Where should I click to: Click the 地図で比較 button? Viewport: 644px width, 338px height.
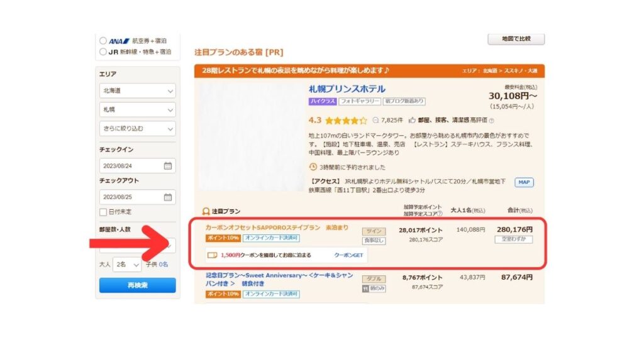click(516, 38)
